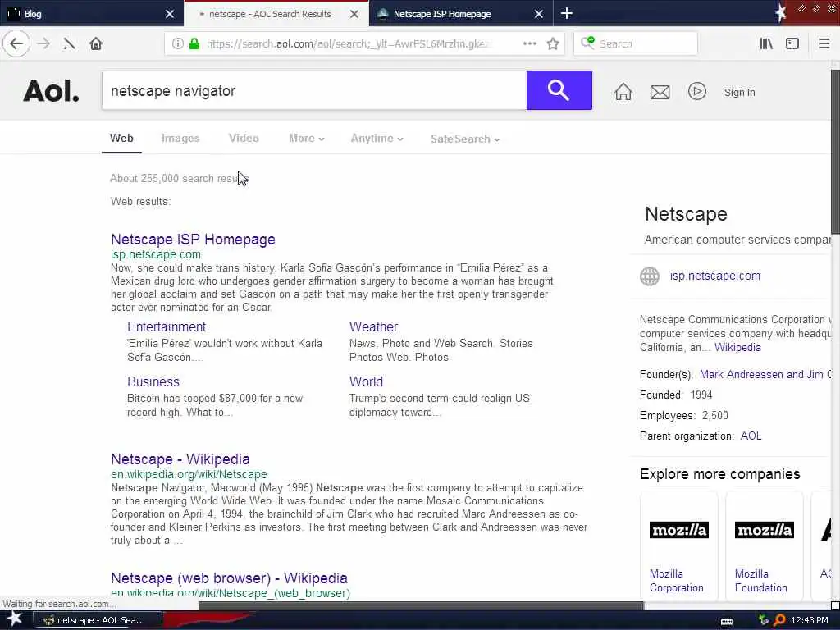Open the browser hamburger menu
The height and width of the screenshot is (630, 840).
tap(824, 43)
